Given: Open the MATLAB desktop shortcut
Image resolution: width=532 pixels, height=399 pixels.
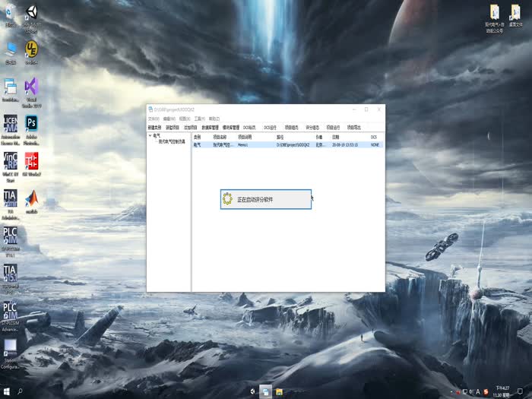Looking at the screenshot, I should tap(31, 200).
